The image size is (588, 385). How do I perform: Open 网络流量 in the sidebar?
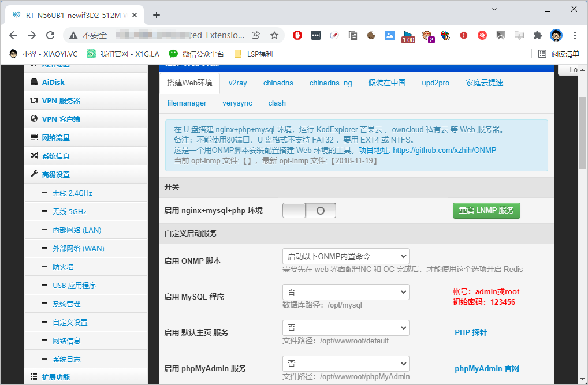coord(55,137)
